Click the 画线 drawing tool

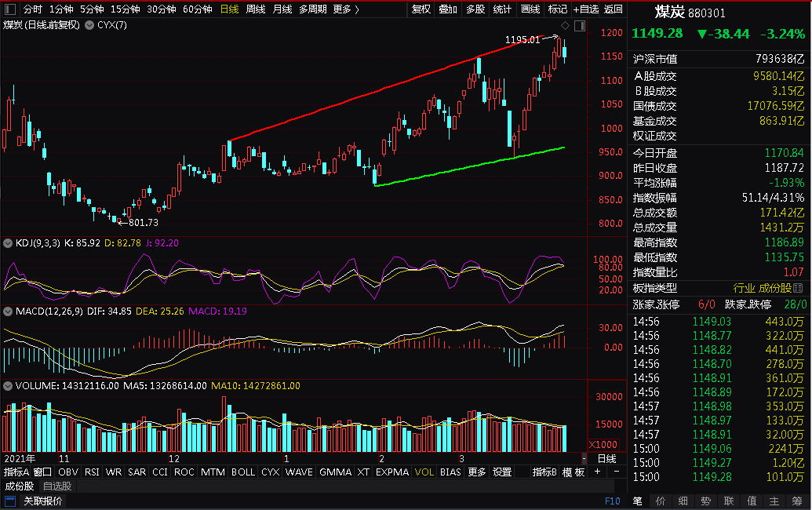(x=530, y=9)
